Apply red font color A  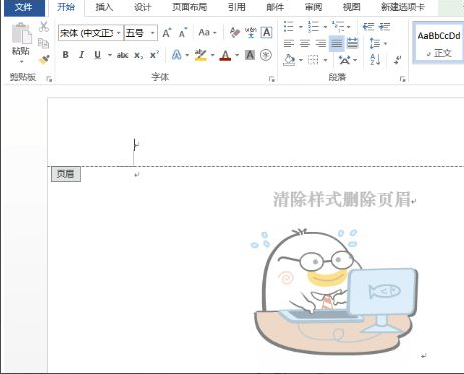[226, 55]
